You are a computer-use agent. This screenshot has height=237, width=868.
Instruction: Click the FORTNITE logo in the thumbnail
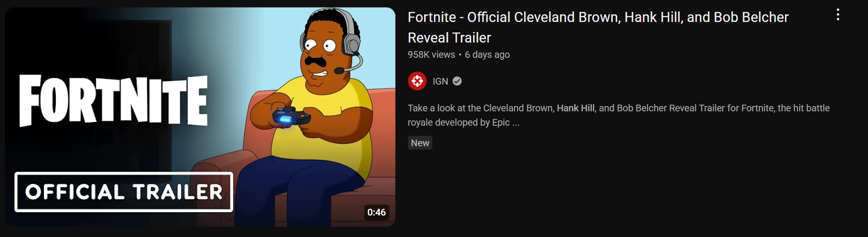click(114, 100)
